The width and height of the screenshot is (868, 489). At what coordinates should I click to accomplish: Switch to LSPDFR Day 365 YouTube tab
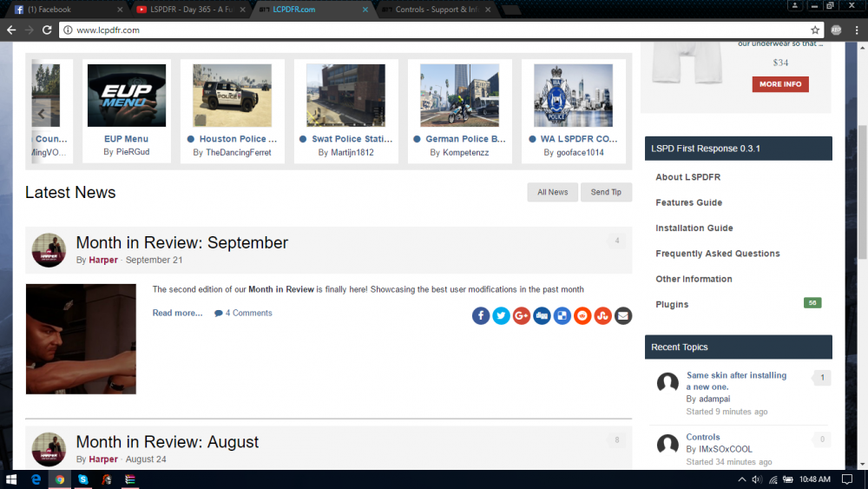(191, 10)
